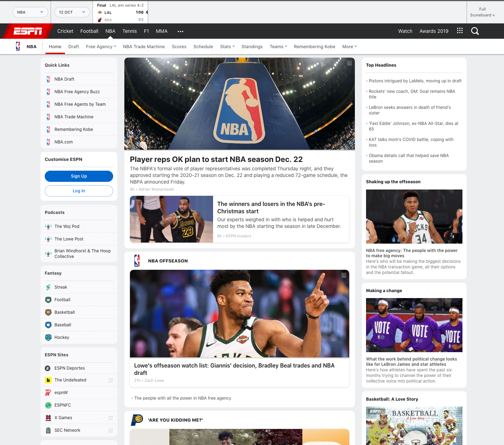Go to the Draft tab
The height and width of the screenshot is (445, 504).
pyautogui.click(x=74, y=47)
